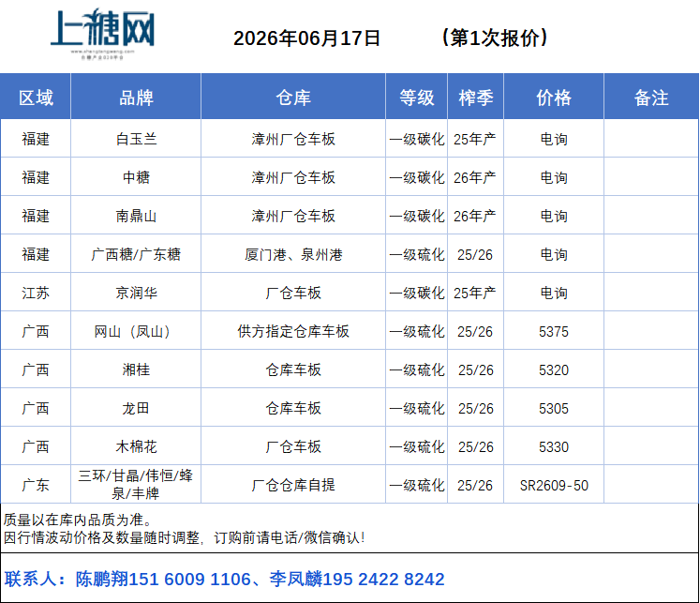Image resolution: width=700 pixels, height=603 pixels.
Task: Click the 仓库 column header
Action: pyautogui.click(x=293, y=98)
